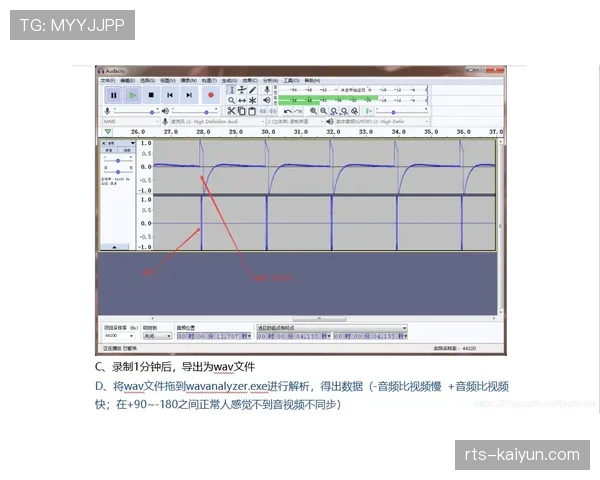This screenshot has width=600, height=480.
Task: Click the audio position time field 12.707
Action: point(214,336)
